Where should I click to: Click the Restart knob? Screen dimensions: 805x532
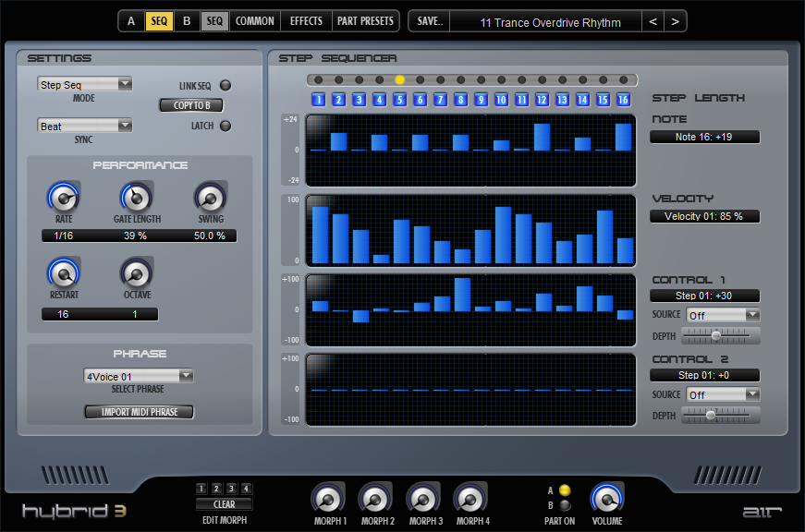pos(64,273)
